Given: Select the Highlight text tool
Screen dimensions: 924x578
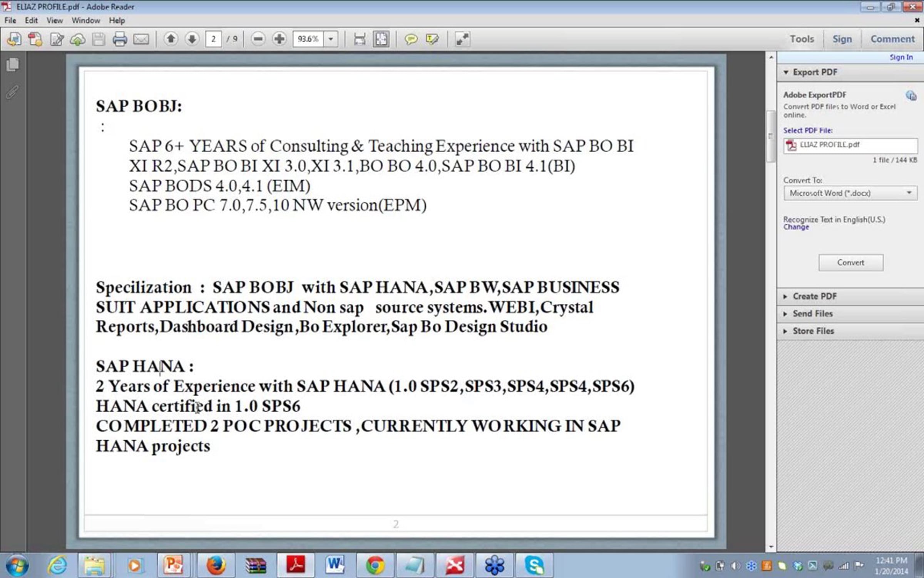Looking at the screenshot, I should [432, 39].
